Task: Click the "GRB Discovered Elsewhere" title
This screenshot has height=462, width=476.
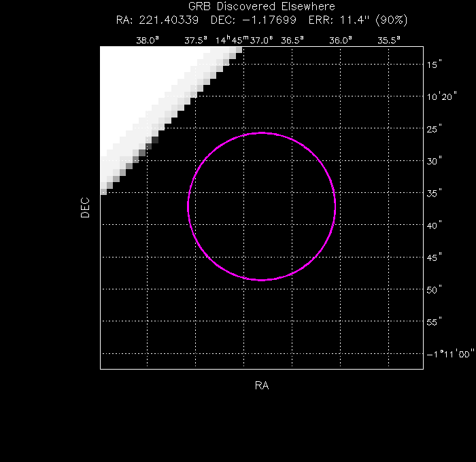Action: coord(262,6)
